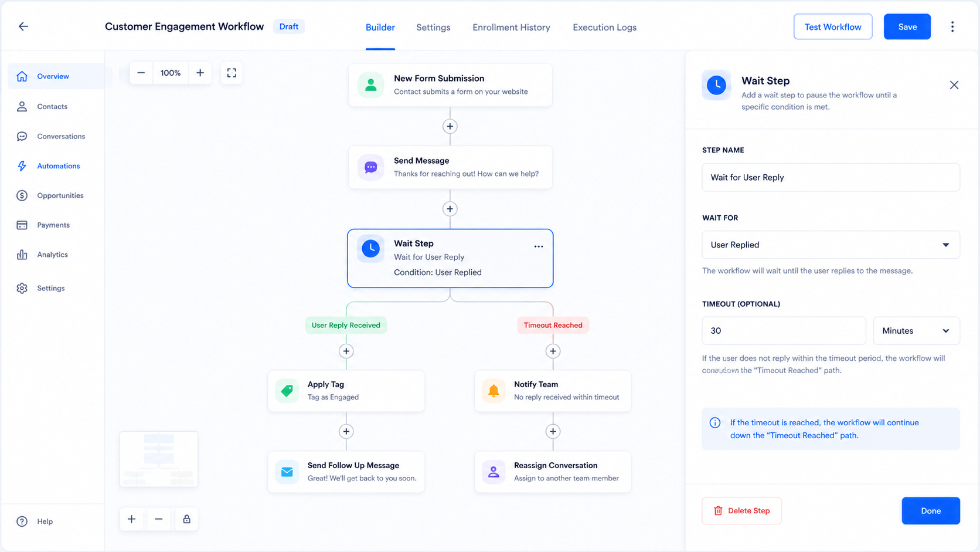Click the Timeout Reached branch label
Viewport: 980px width, 552px height.
coord(553,326)
